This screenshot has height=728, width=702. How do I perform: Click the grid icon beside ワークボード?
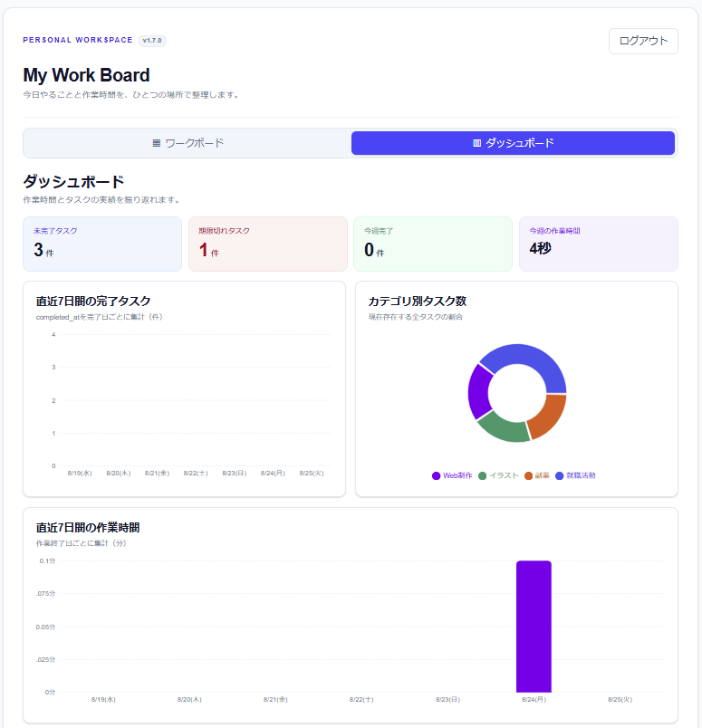coord(157,143)
